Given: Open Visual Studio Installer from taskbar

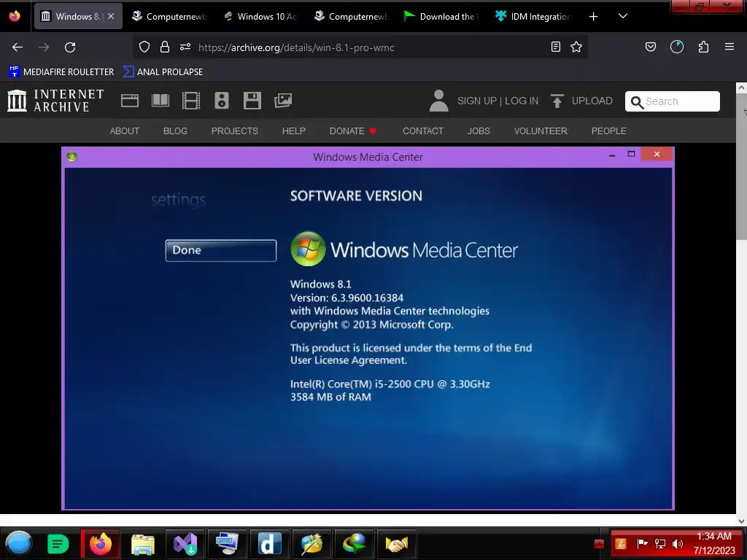Looking at the screenshot, I should (x=185, y=544).
